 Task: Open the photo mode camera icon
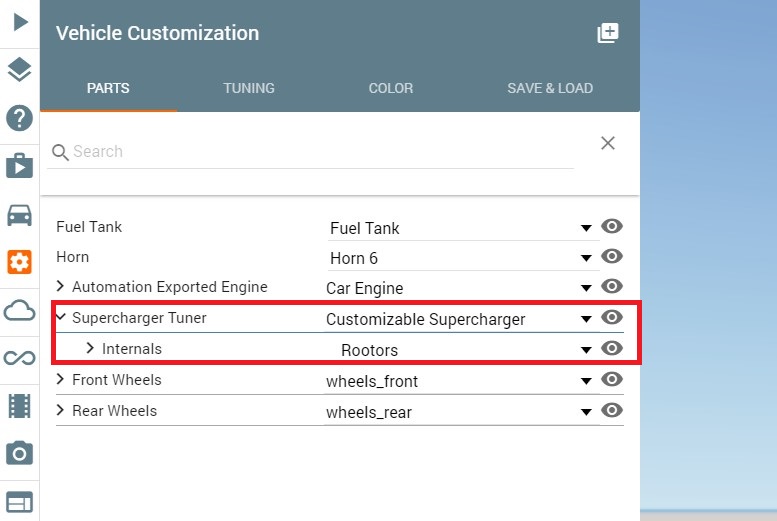click(19, 453)
